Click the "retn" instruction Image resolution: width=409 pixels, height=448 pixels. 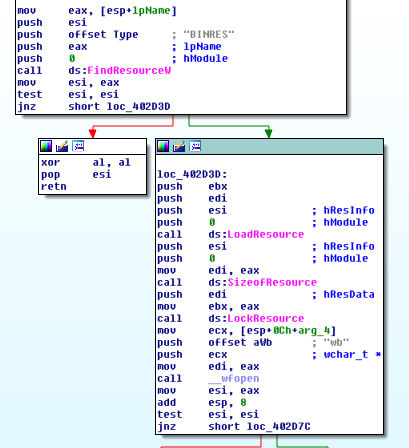[54, 186]
